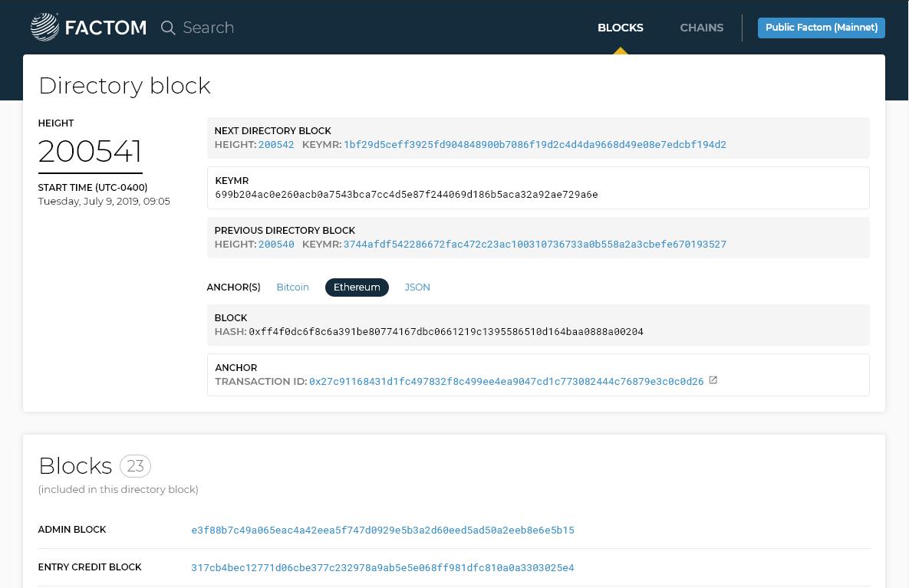This screenshot has height=588, width=909.
Task: Click the KeyMR value 699b204a…
Action: (407, 194)
